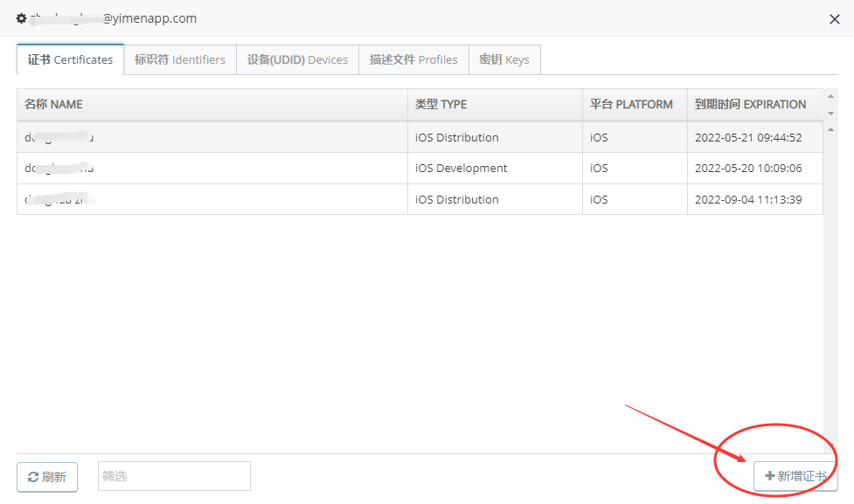854x504 pixels.
Task: Click the 新增证书 add certificate button
Action: [x=795, y=476]
